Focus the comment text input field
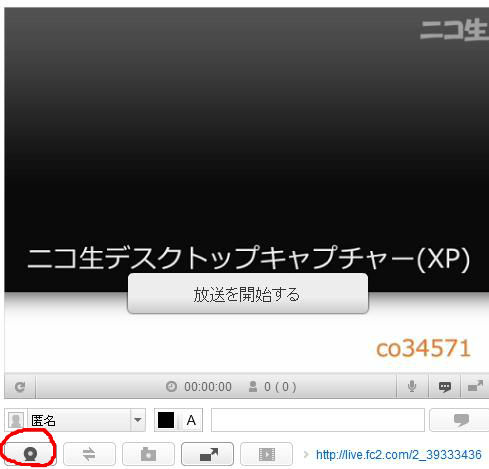The width and height of the screenshot is (489, 469). 318,420
